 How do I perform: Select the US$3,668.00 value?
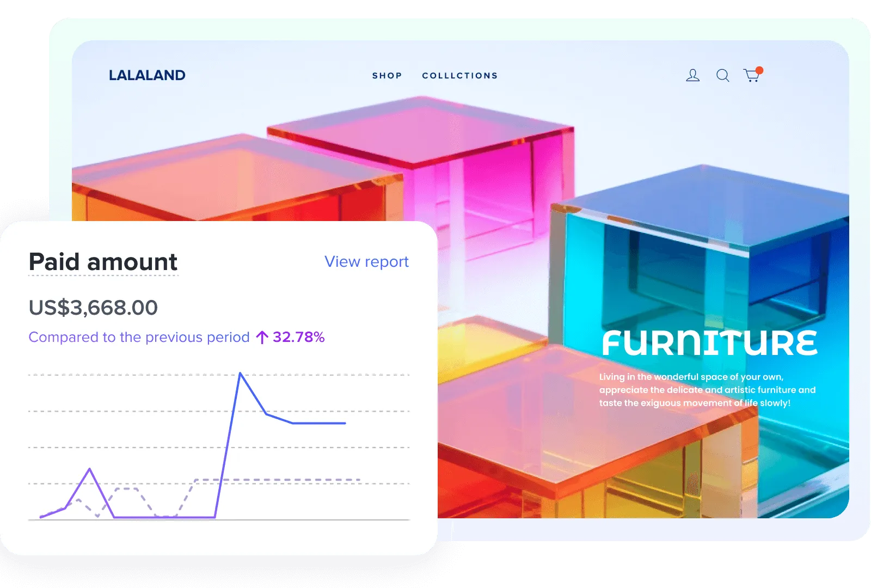pos(93,308)
